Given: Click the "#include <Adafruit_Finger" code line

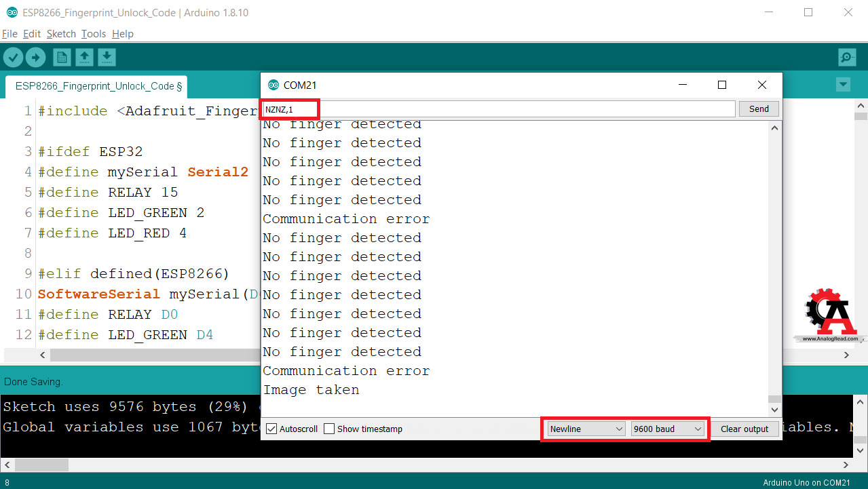Looking at the screenshot, I should (x=149, y=111).
